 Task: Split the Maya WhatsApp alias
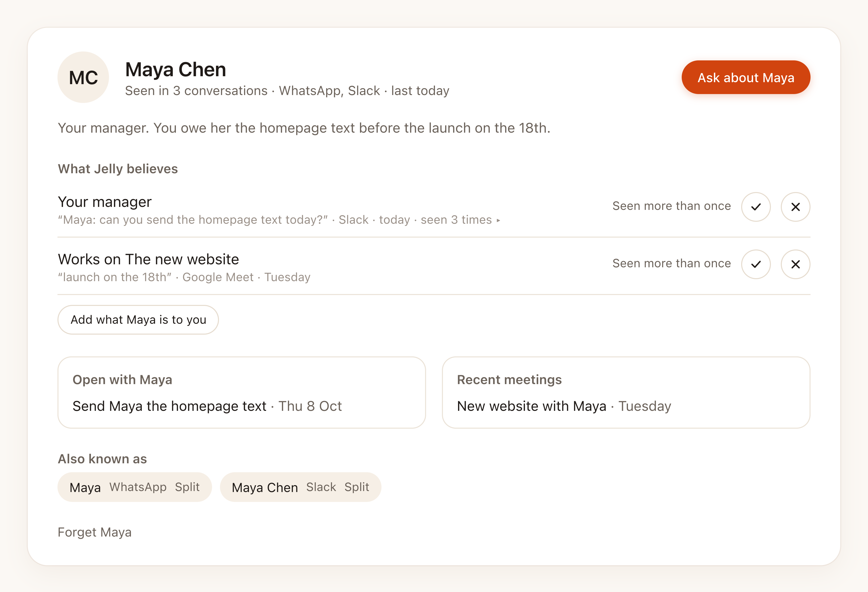pyautogui.click(x=187, y=487)
